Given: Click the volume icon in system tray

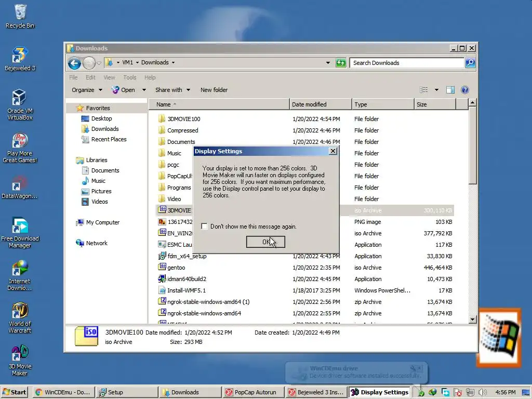Looking at the screenshot, I should (x=483, y=392).
